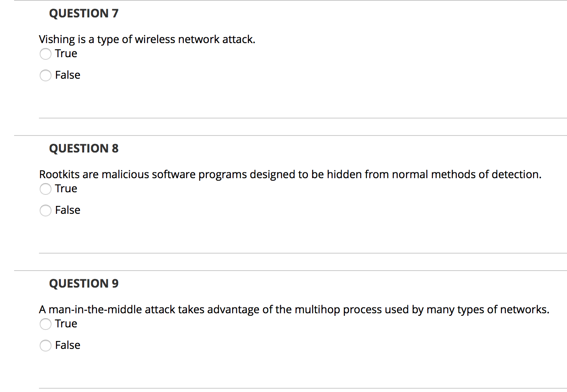This screenshot has width=567, height=392.
Task: Click the QUESTION 8 heading
Action: 83,148
